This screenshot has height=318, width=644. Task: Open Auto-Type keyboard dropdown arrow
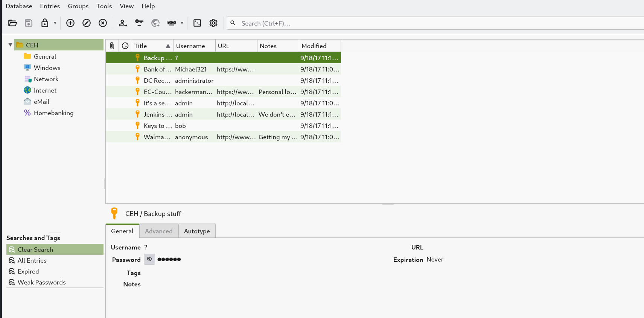[182, 23]
